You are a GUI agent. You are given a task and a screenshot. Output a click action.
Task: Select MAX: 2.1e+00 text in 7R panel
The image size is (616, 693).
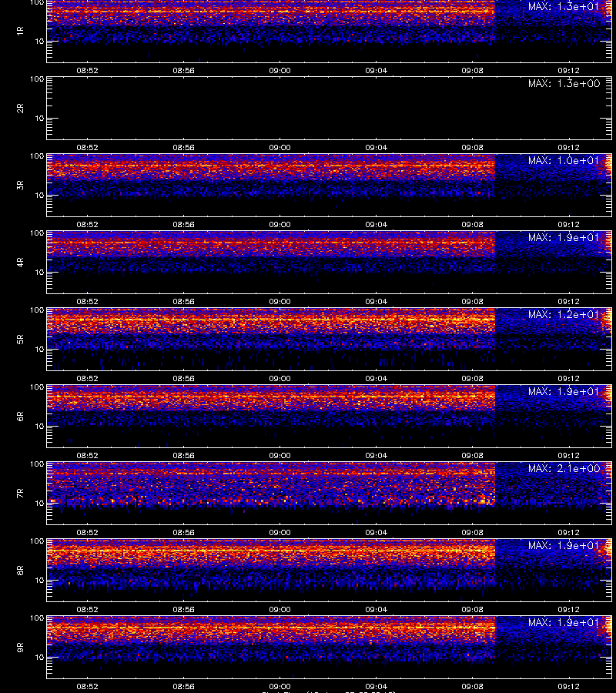click(564, 468)
